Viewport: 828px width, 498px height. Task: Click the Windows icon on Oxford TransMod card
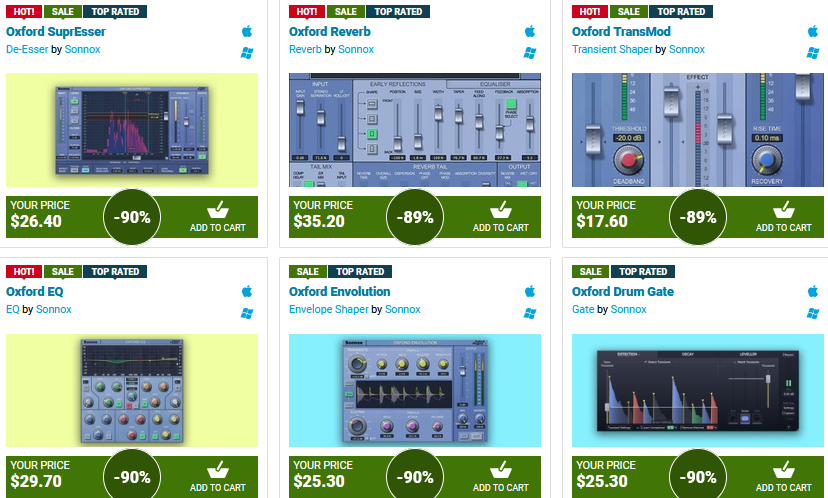click(x=813, y=53)
